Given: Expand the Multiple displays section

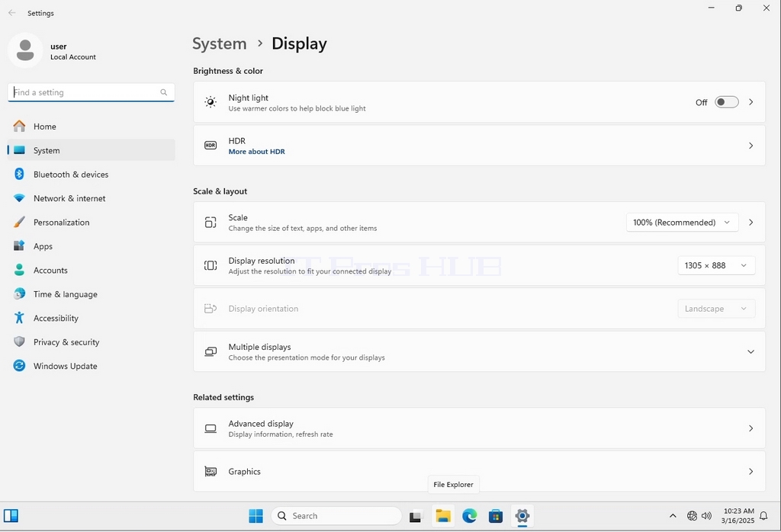Looking at the screenshot, I should tap(750, 352).
